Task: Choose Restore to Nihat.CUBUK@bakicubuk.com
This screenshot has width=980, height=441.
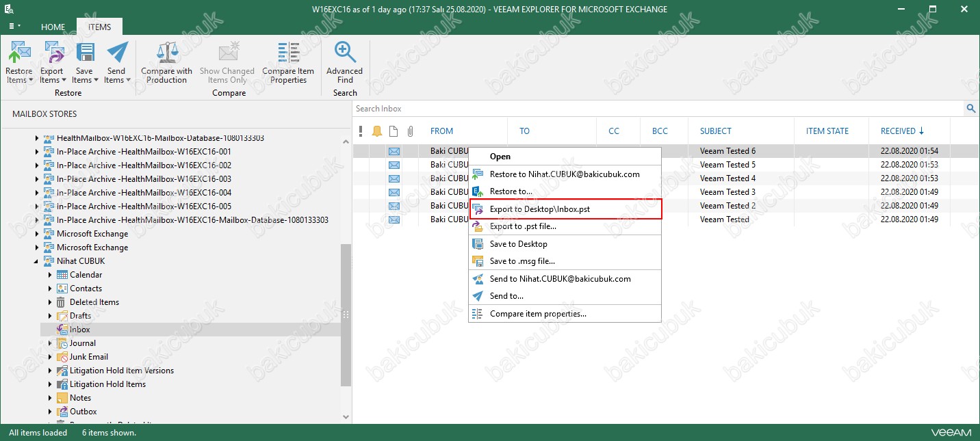Action: click(x=565, y=174)
